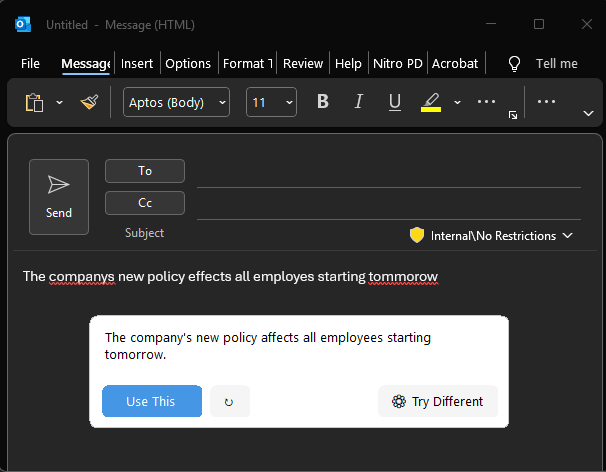Screen dimensions: 606x472
Task: Regenerate the suggestion with refresh icon
Action: point(230,401)
